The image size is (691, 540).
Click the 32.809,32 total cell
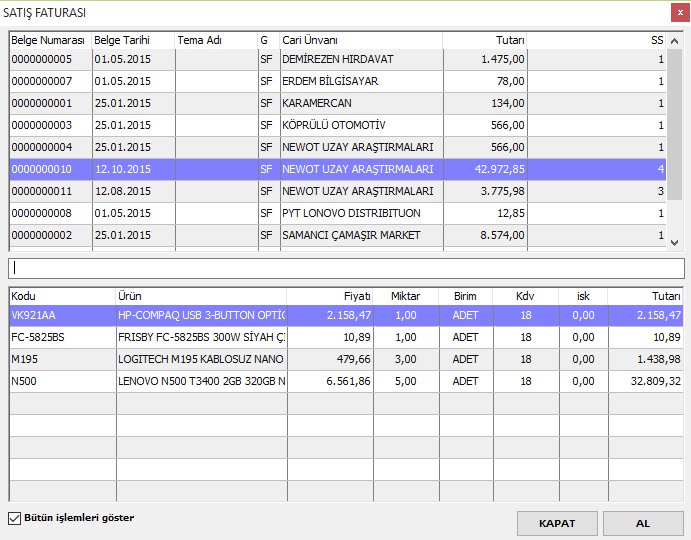click(645, 382)
